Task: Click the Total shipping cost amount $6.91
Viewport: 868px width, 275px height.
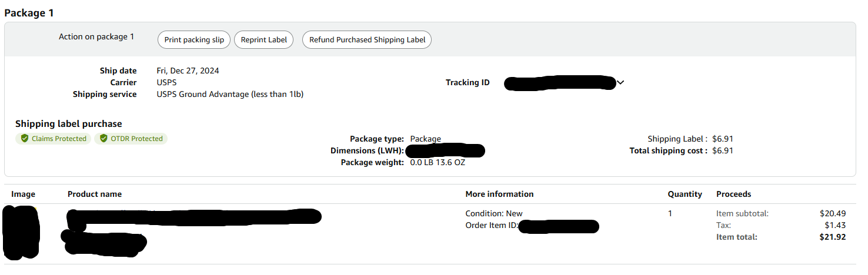Action: (x=723, y=150)
